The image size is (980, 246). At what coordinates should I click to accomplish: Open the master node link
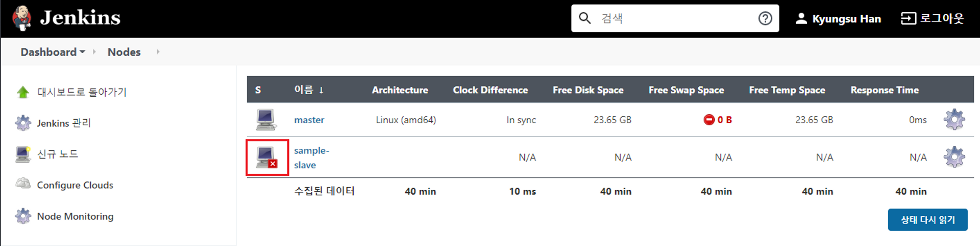click(309, 120)
